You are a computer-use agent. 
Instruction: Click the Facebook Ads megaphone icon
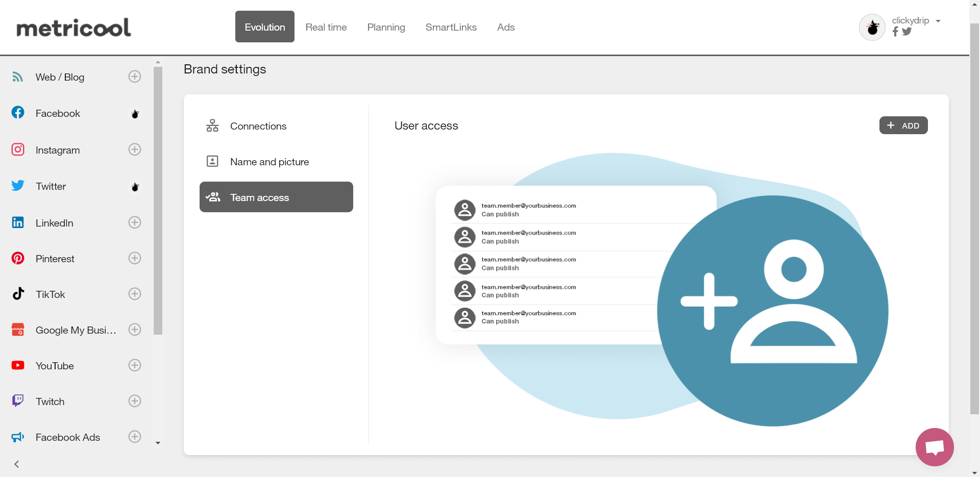click(18, 437)
